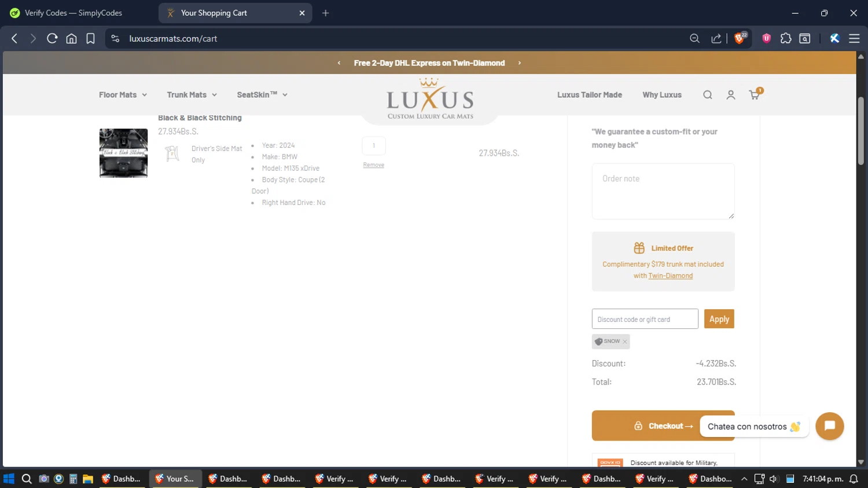Open the Twin-Diamond link in Limited Offer
This screenshot has height=488, width=868.
click(x=671, y=276)
